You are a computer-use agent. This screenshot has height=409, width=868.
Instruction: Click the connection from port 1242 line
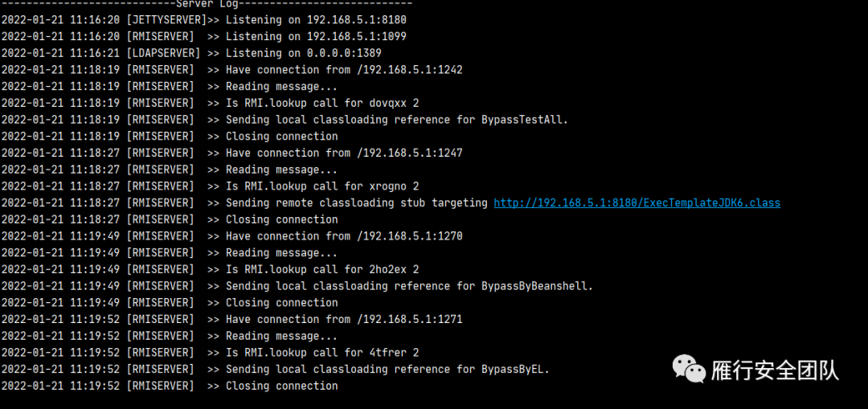coord(232,70)
